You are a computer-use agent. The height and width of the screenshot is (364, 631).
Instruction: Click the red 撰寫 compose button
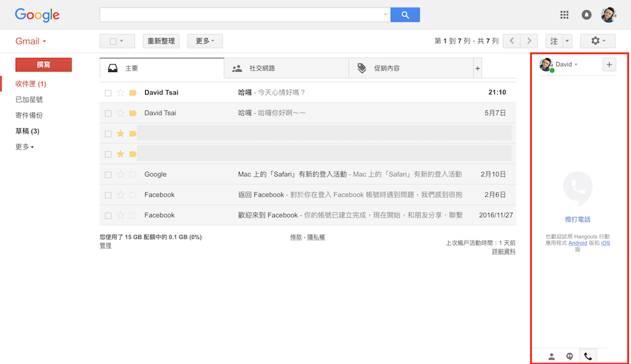tap(44, 65)
